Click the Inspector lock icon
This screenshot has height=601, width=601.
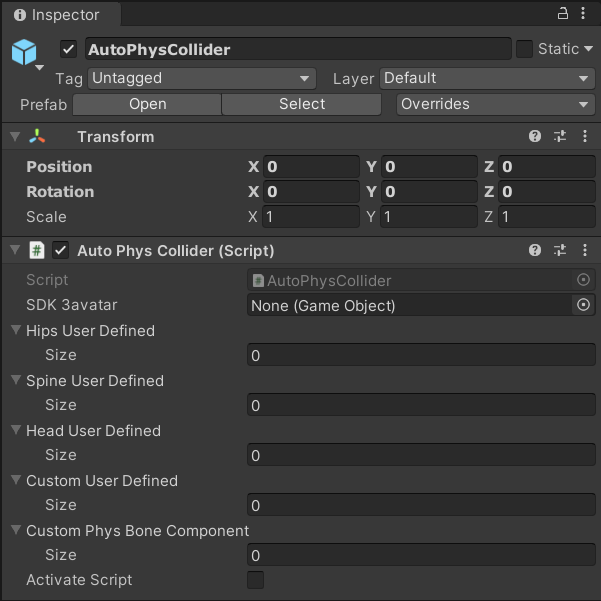pos(562,14)
